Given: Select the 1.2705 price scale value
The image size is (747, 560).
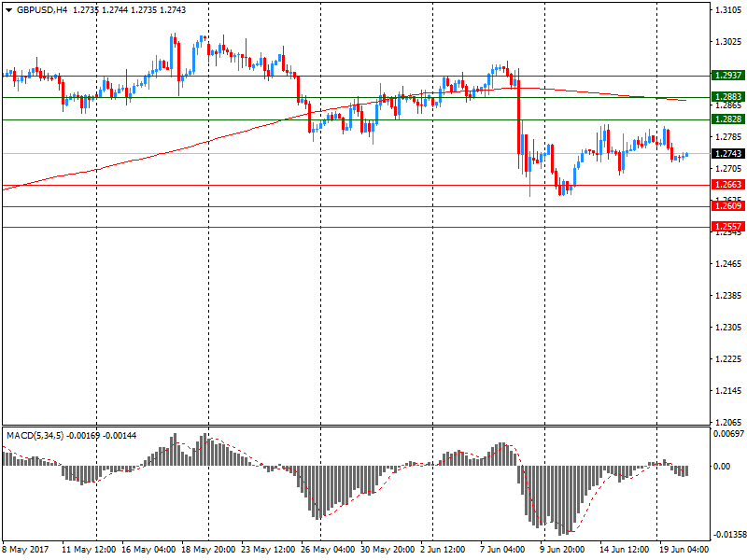Looking at the screenshot, I should 728,169.
